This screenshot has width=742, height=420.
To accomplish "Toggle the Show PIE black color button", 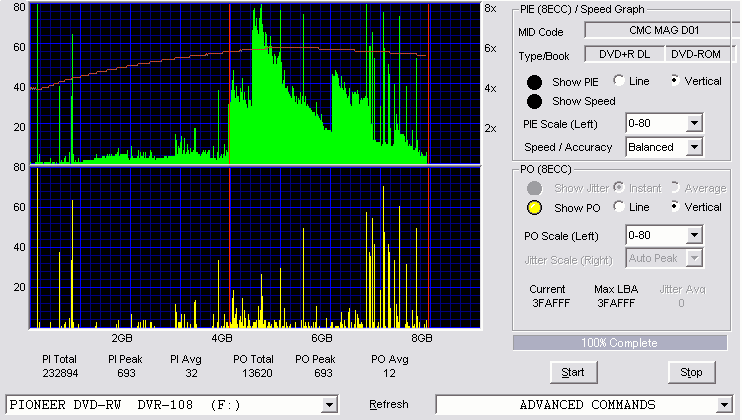I will [534, 82].
